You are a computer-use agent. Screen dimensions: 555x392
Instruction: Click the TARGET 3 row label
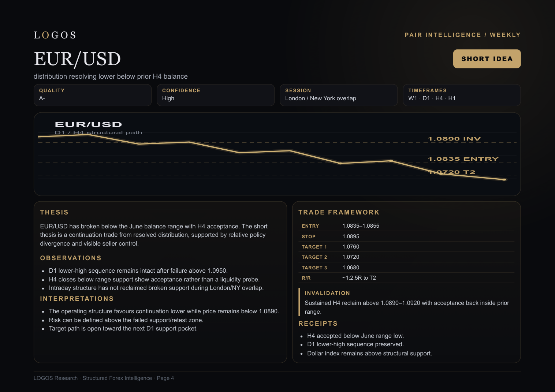click(314, 268)
